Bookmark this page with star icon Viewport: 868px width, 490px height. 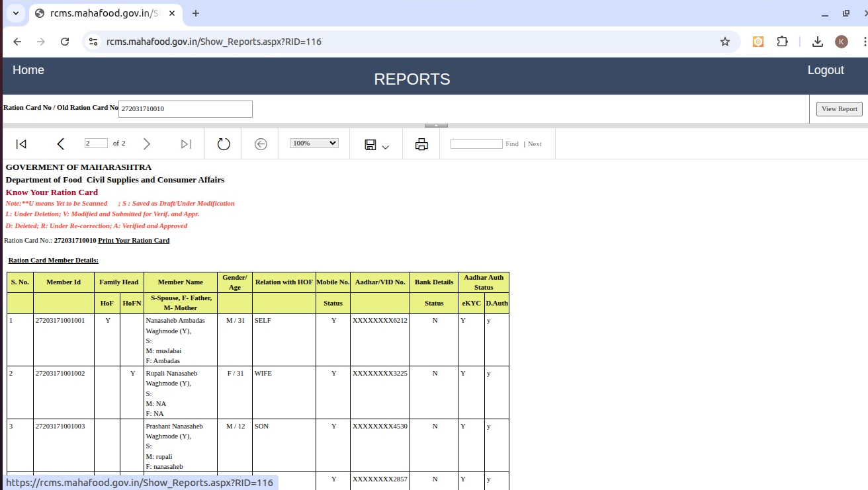725,42
